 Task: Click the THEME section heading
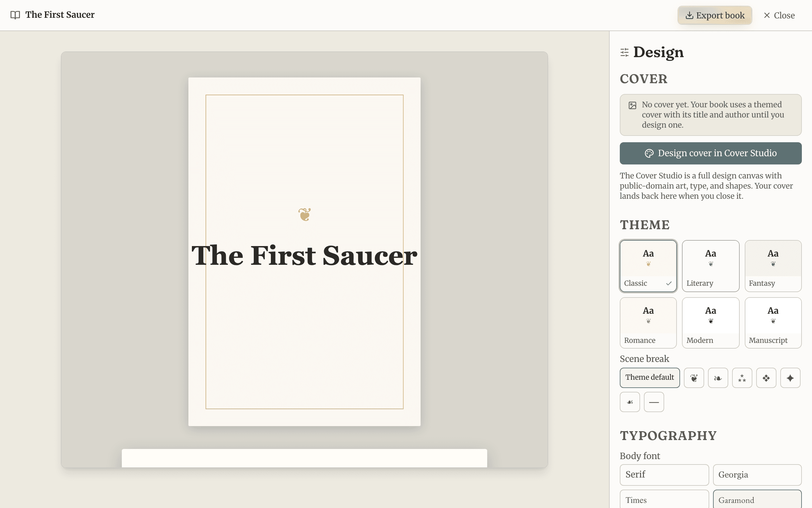[645, 225]
